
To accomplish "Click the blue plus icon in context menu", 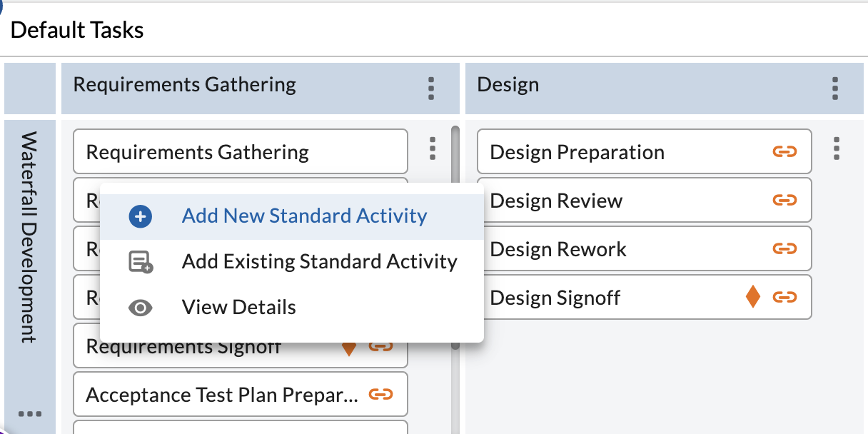I will pyautogui.click(x=141, y=217).
